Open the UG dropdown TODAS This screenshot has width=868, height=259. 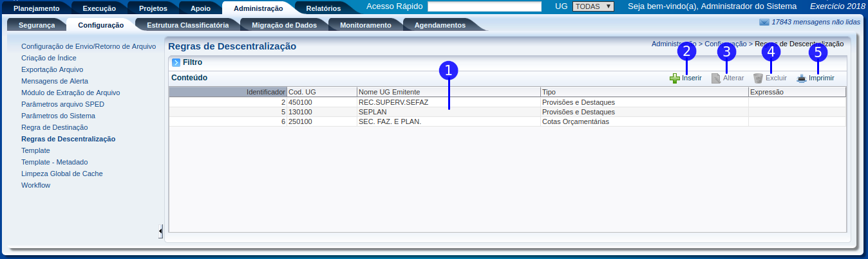tap(593, 6)
